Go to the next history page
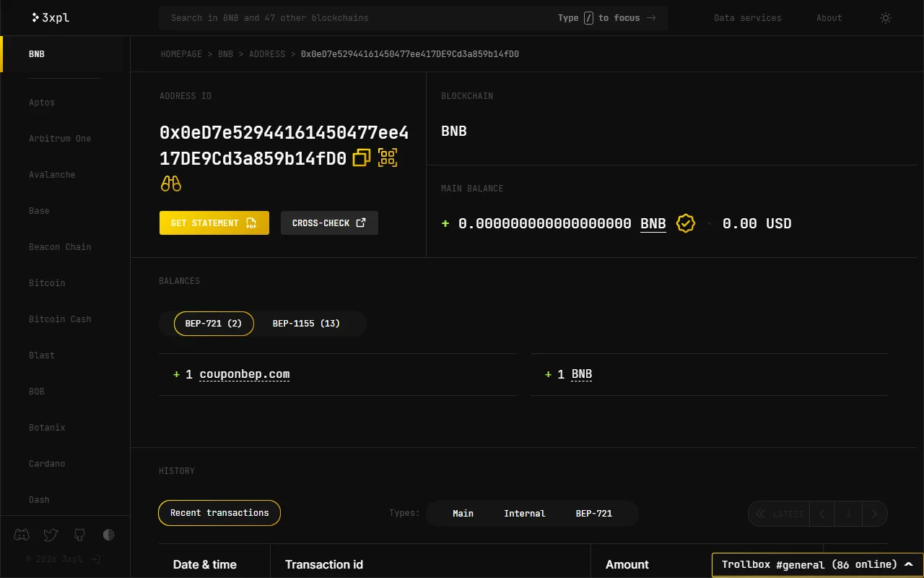This screenshot has width=924, height=578. 875,514
